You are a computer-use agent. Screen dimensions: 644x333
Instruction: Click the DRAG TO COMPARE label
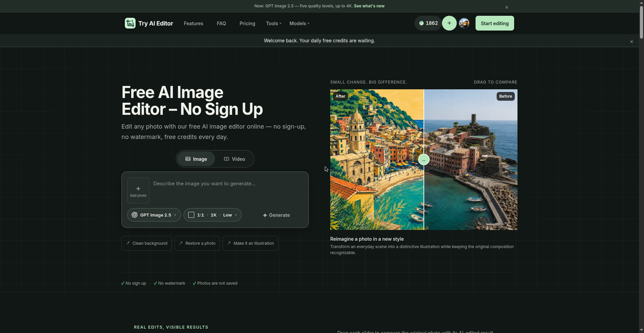(495, 82)
